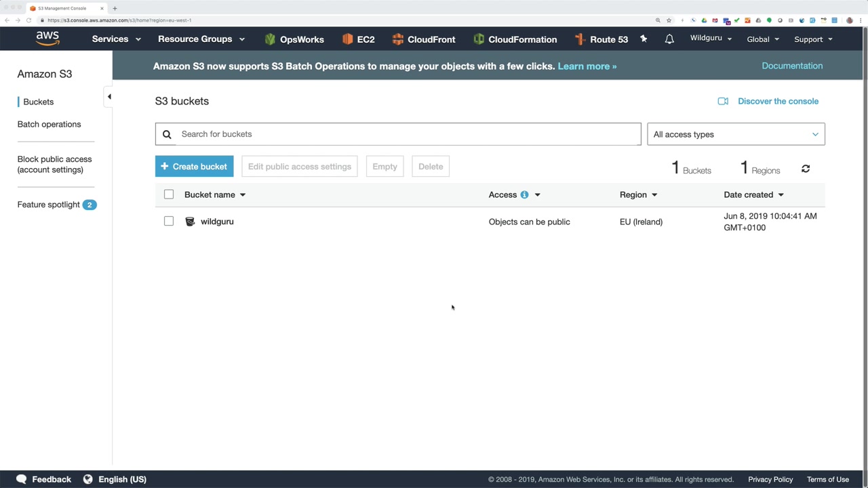Click Edit public access settings

coord(300,166)
